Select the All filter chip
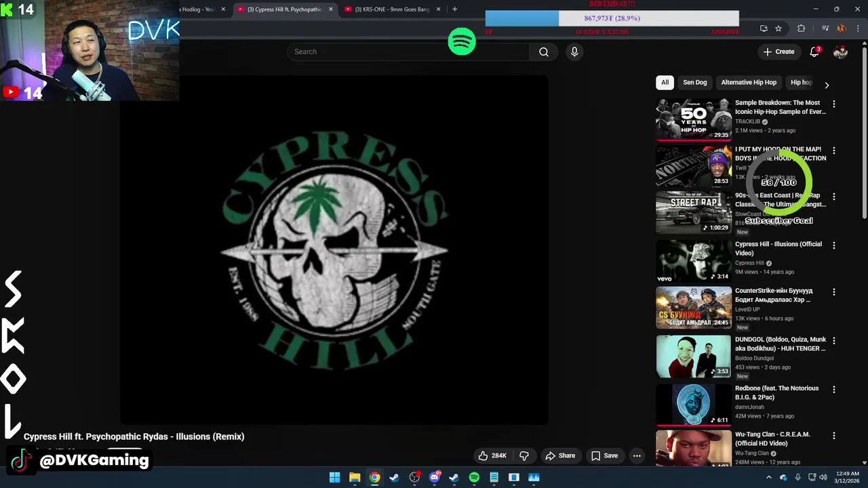The width and height of the screenshot is (868, 488). (665, 83)
